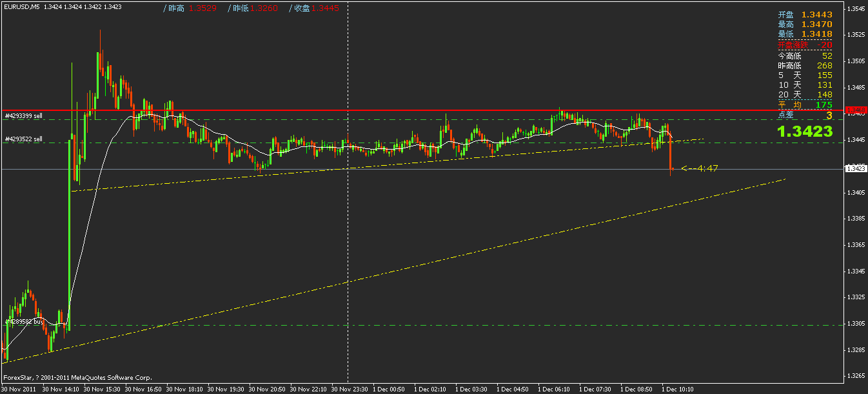Image resolution: width=868 pixels, height=394 pixels.
Task: Click the 昨低 1.3260 previous-low label
Action: pyautogui.click(x=253, y=9)
